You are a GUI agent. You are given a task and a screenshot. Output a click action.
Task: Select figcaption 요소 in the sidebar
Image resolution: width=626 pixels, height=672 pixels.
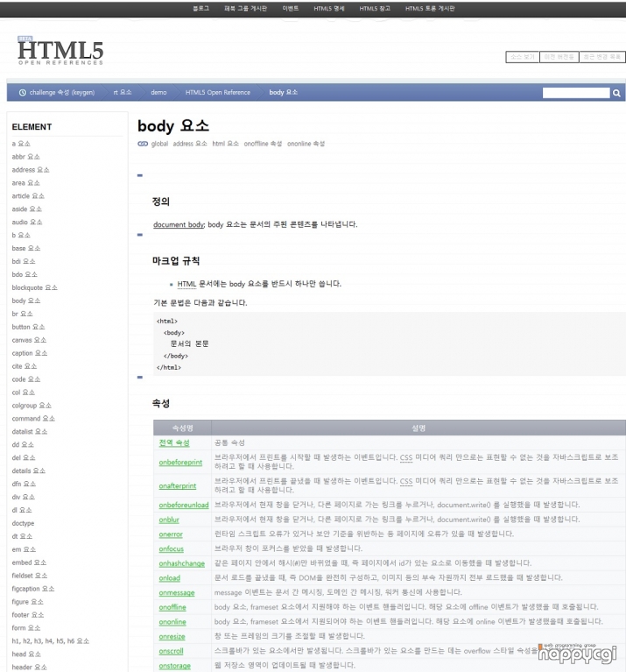(33, 589)
